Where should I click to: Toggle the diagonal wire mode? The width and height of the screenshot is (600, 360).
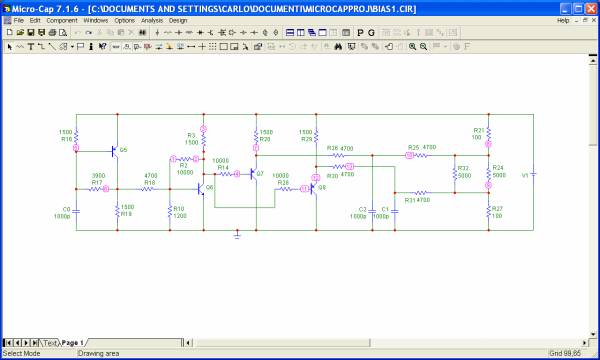pyautogui.click(x=52, y=47)
